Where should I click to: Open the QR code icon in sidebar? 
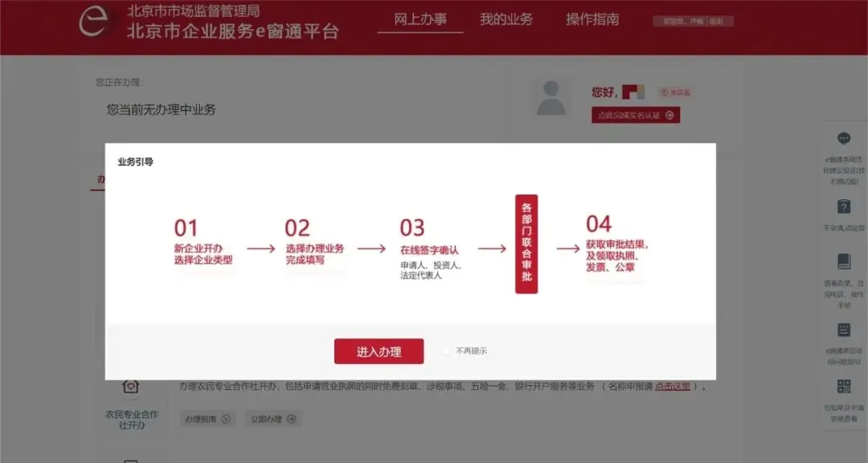[844, 387]
